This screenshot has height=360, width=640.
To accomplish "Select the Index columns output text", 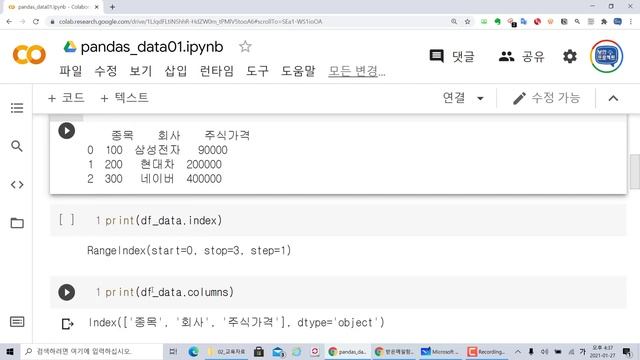I will click(236, 322).
